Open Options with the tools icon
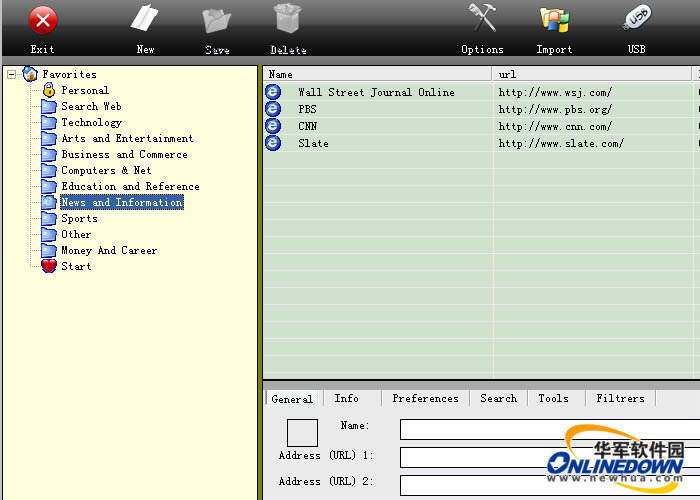Screen dimensions: 700x500 (482, 18)
